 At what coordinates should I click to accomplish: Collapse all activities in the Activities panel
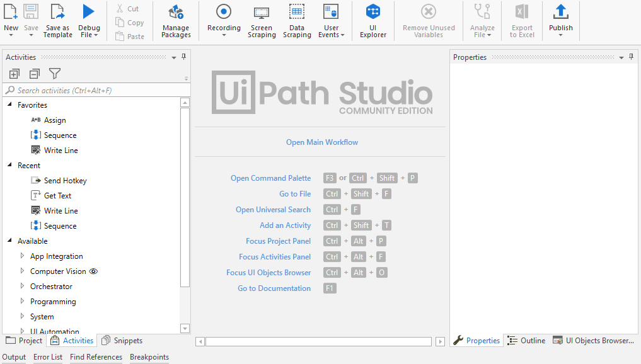[35, 74]
